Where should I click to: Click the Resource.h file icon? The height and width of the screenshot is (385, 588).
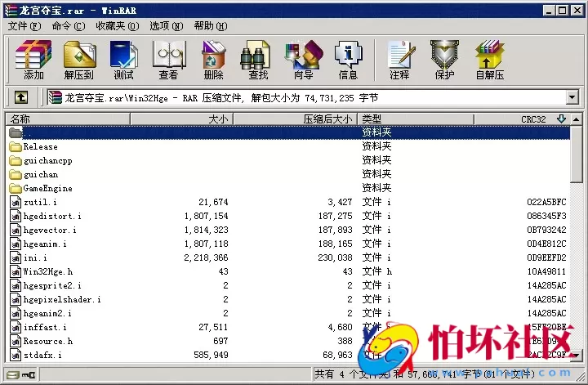click(x=16, y=341)
